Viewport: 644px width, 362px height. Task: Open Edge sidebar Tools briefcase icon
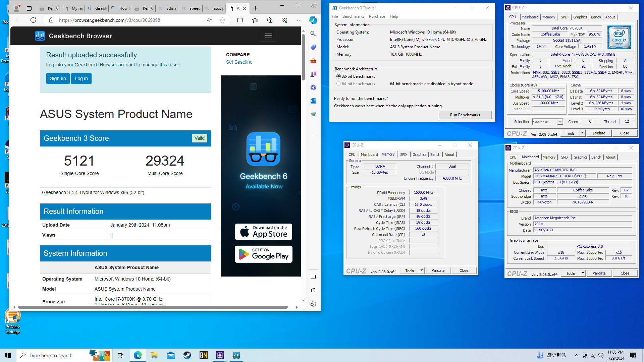(313, 61)
